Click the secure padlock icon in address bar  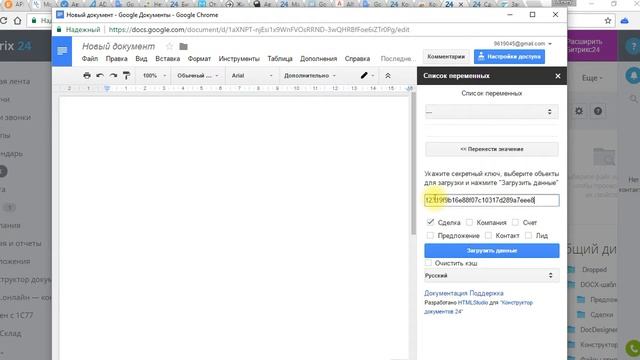(59, 30)
